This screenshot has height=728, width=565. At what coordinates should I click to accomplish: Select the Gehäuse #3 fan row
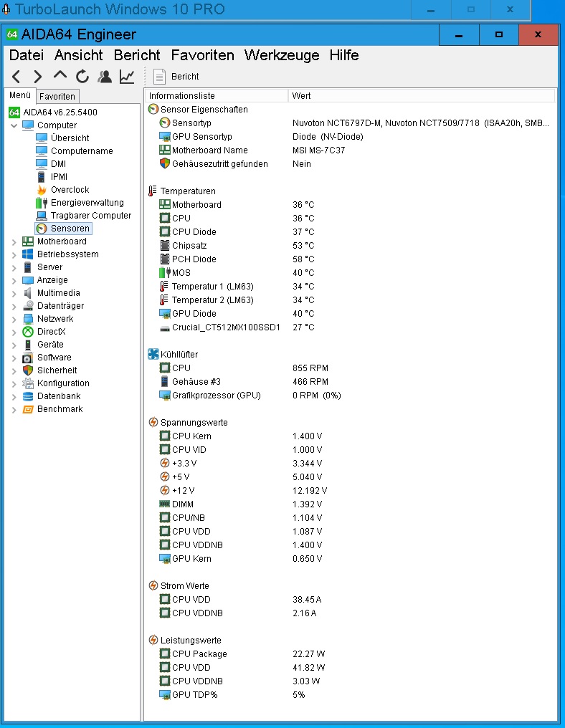351,382
